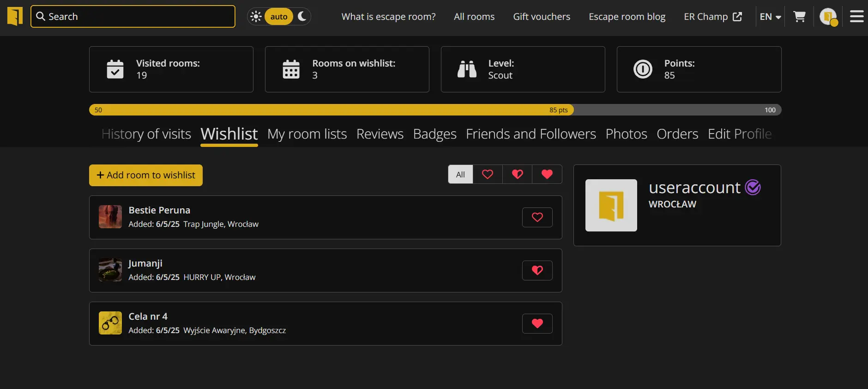
Task: Click the site logo door icon
Action: point(15,17)
